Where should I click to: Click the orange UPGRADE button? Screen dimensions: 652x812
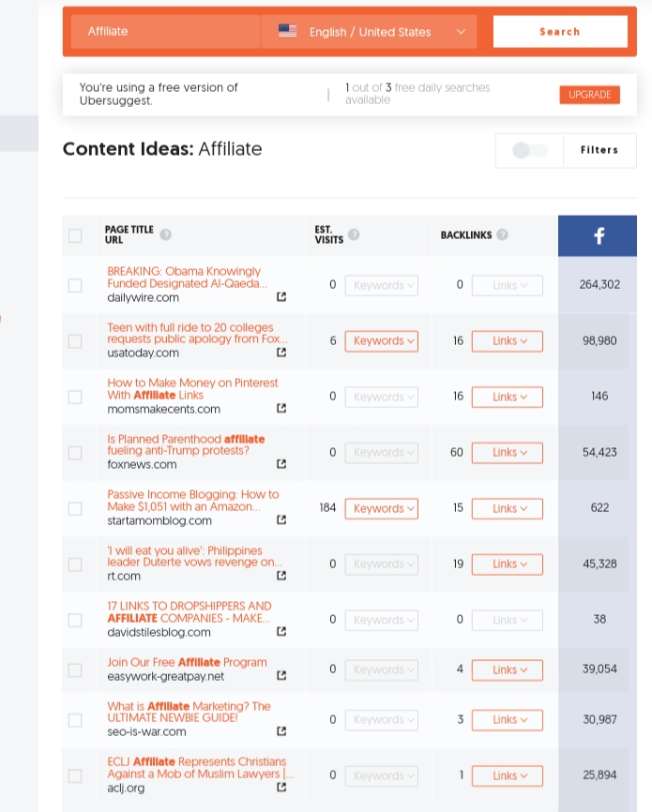coord(589,95)
